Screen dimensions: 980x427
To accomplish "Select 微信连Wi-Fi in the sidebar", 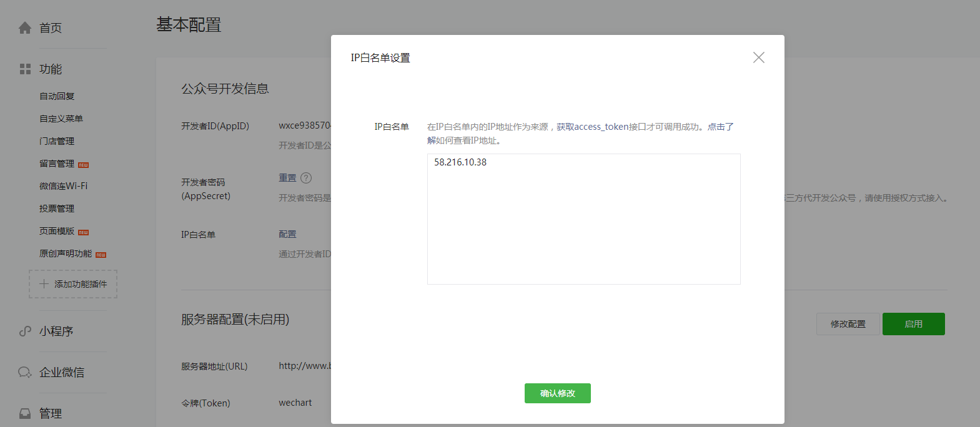I will point(64,186).
